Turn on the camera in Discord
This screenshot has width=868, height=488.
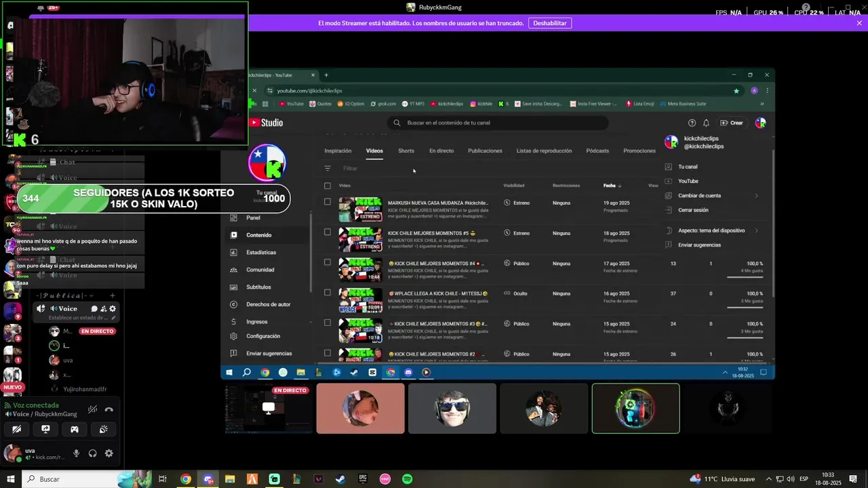point(17,429)
